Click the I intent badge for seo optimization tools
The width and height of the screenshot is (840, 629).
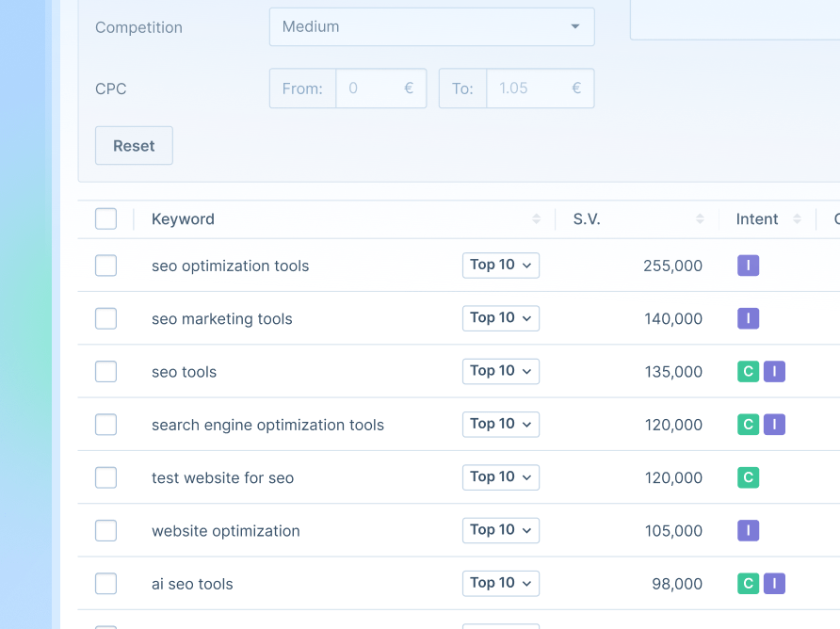pyautogui.click(x=748, y=266)
